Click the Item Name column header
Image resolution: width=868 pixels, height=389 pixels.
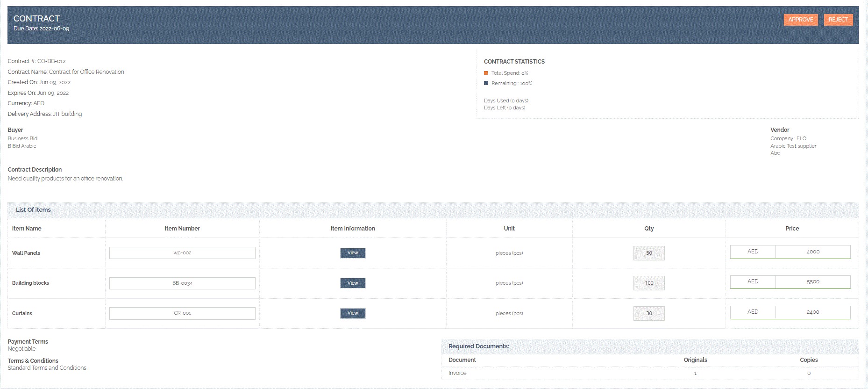point(27,229)
